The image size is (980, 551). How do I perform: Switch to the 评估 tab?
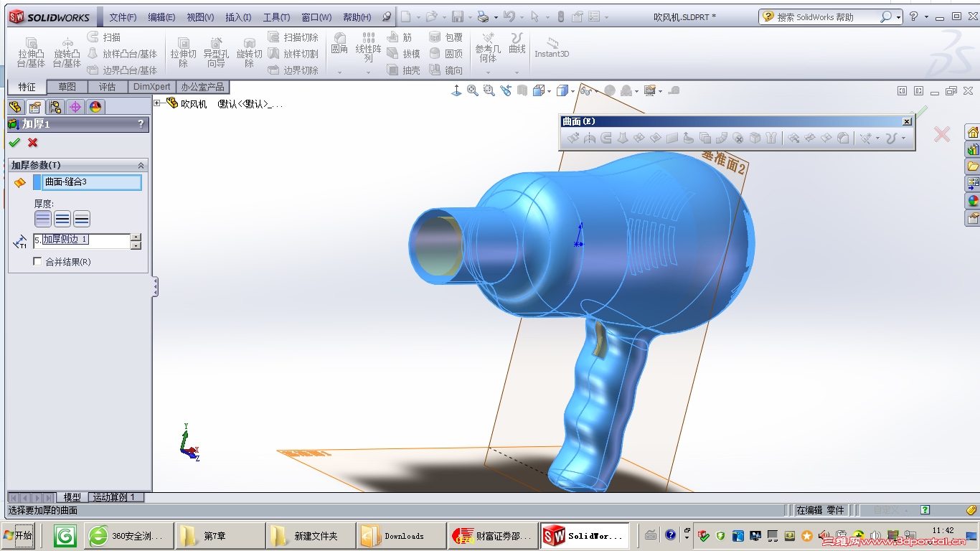pyautogui.click(x=107, y=87)
